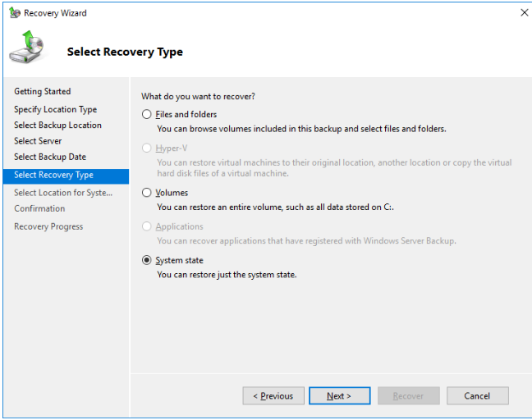Select the System state radio button
This screenshot has width=532, height=420.
coord(147,260)
